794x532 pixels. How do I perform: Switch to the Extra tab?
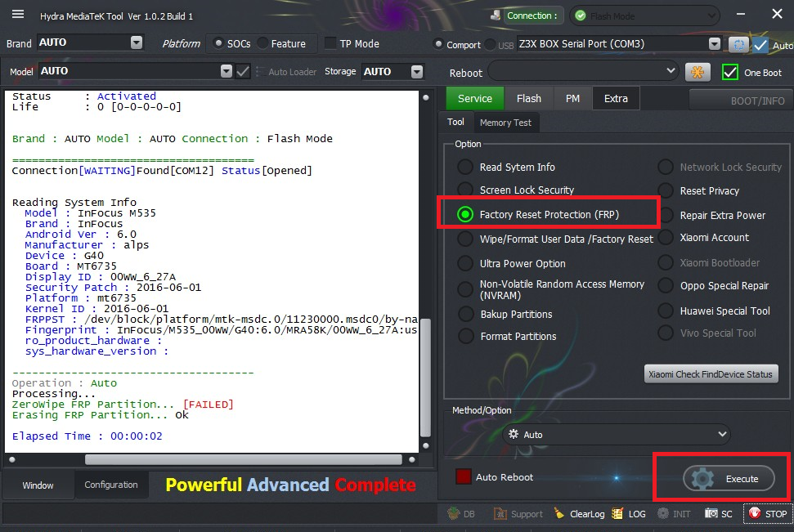(616, 98)
